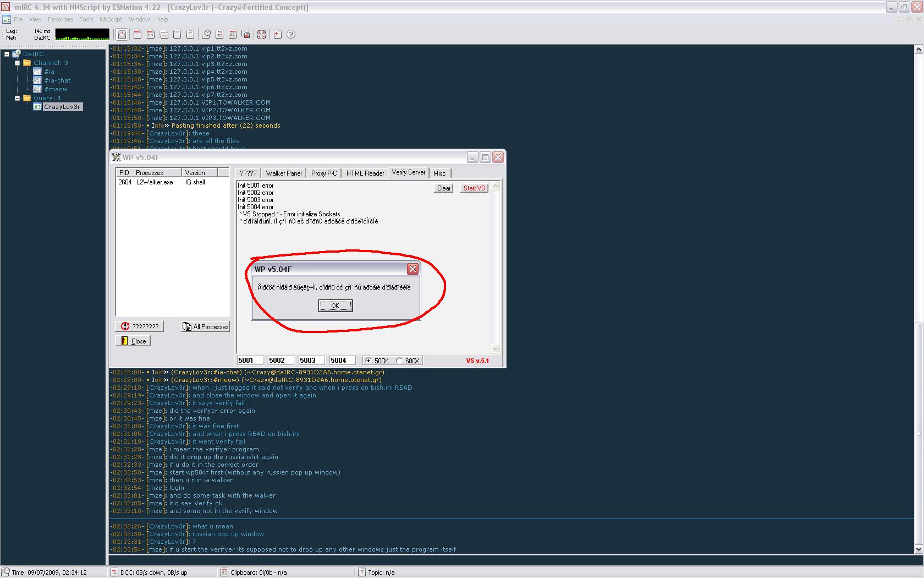Click the NN script toolbar icon
924x578 pixels.
(x=150, y=34)
